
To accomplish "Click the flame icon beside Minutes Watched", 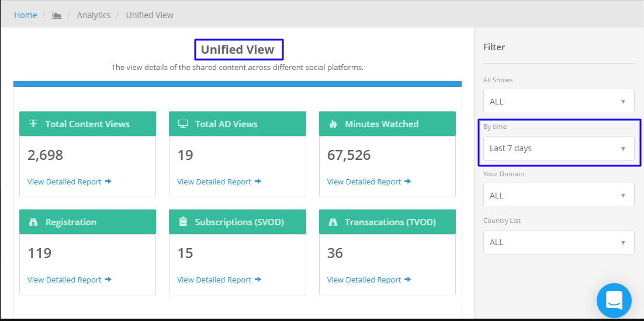I will (333, 124).
